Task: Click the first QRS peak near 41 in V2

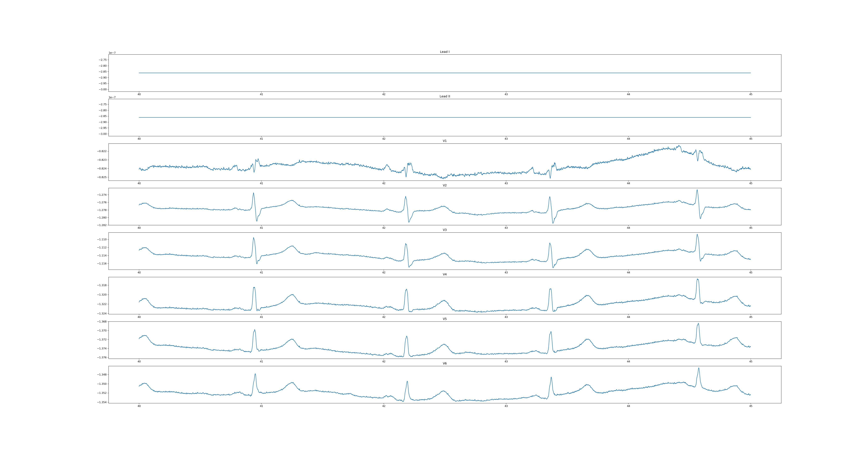Action: pos(253,193)
